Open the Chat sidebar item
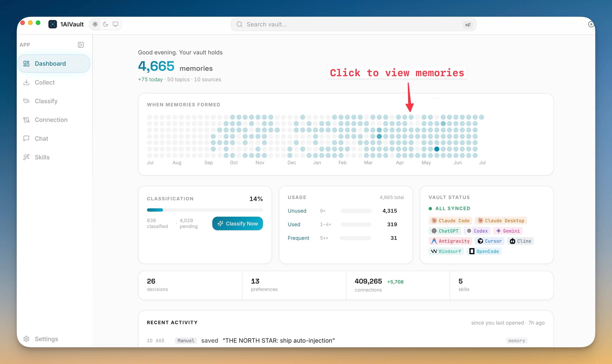 point(54,138)
